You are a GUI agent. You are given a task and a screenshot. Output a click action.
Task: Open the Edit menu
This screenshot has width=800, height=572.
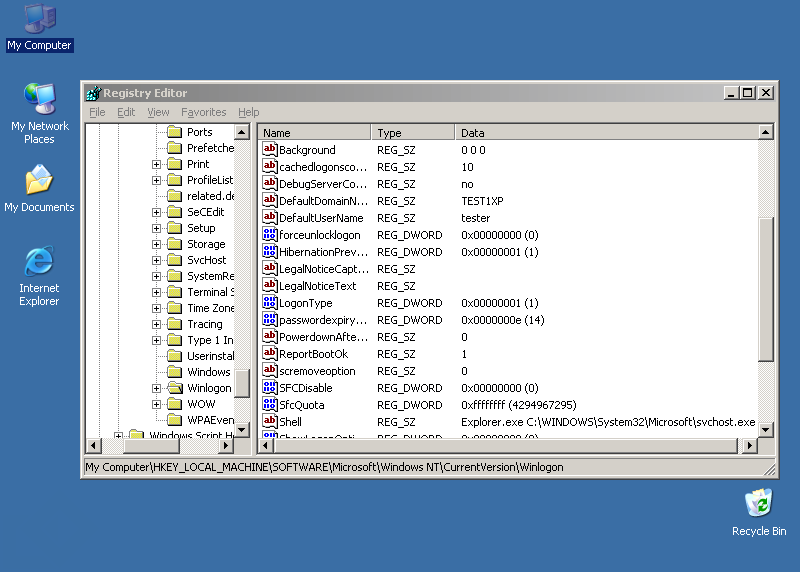(x=126, y=112)
